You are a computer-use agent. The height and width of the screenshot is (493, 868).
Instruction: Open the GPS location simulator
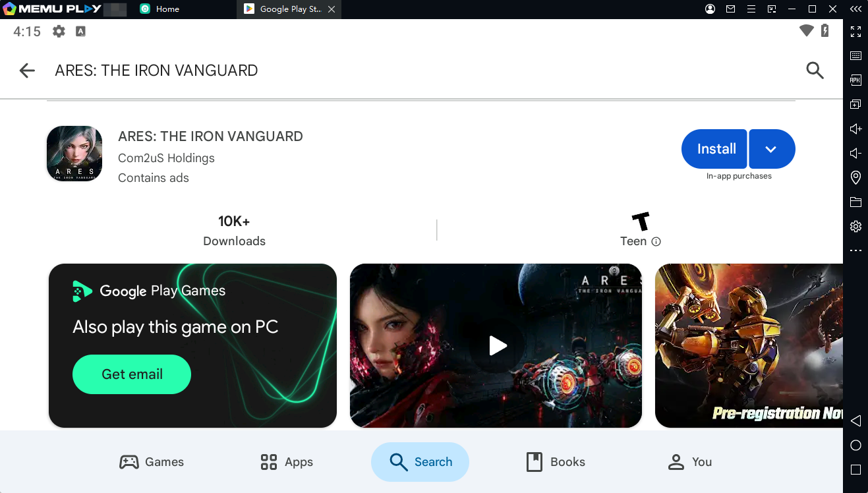[x=855, y=177]
